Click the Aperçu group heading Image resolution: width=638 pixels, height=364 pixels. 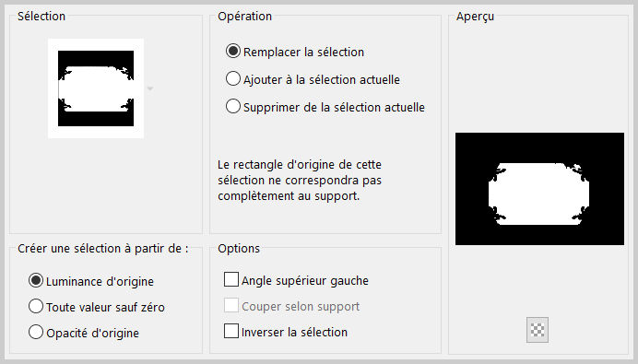coord(475,17)
